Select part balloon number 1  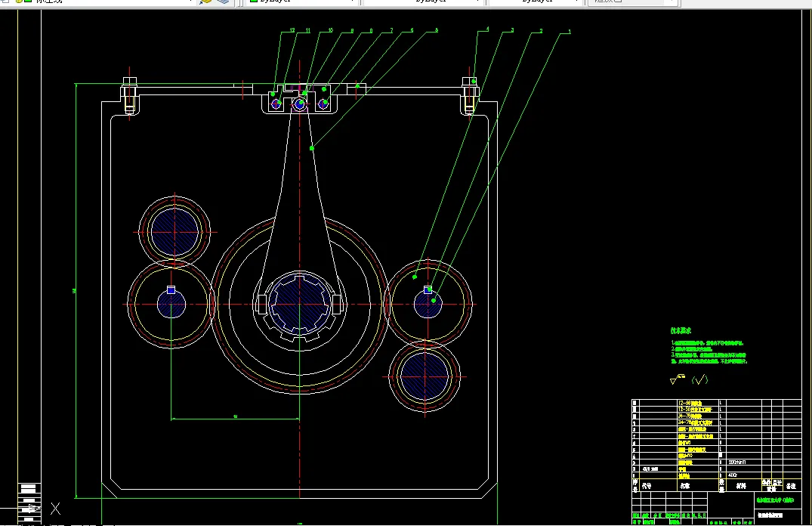pyautogui.click(x=570, y=32)
